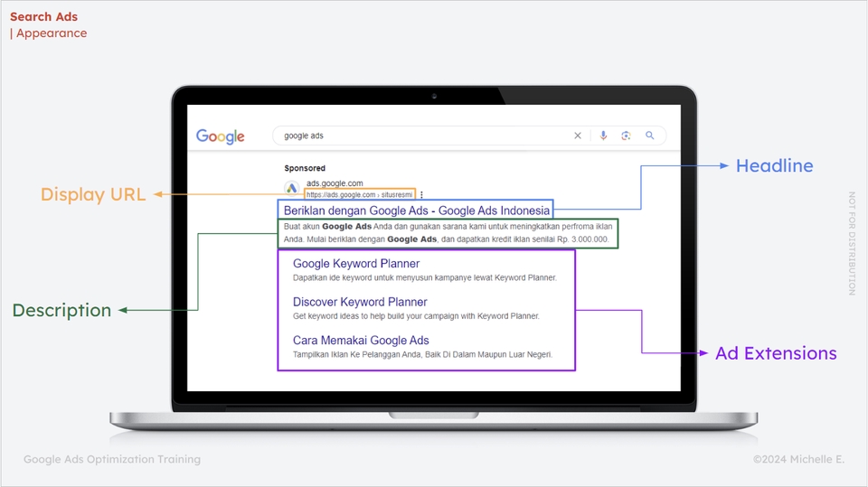Viewport: 868px width, 487px height.
Task: Open the Google Keyword Planner sitelink
Action: 356,264
